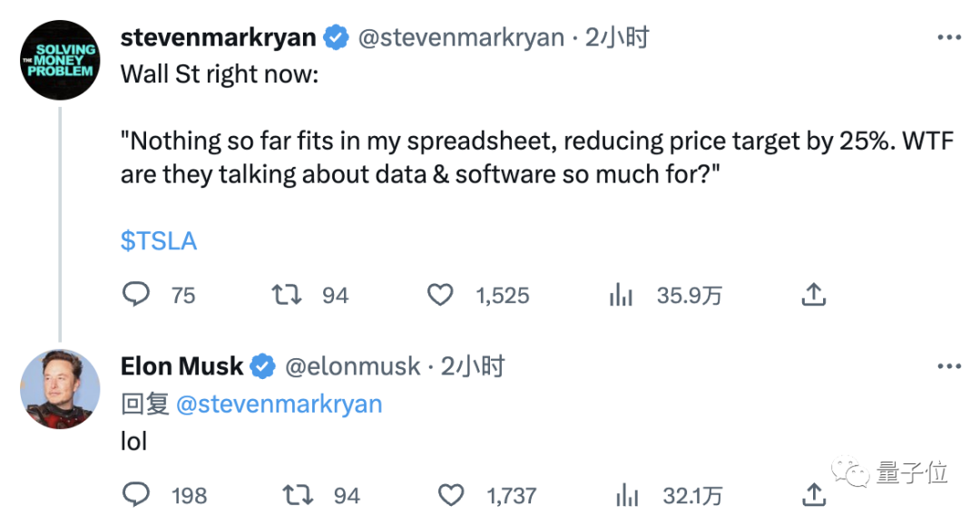Like Elon Musk's reply with 1,737 likes
The image size is (980, 516).
451,495
